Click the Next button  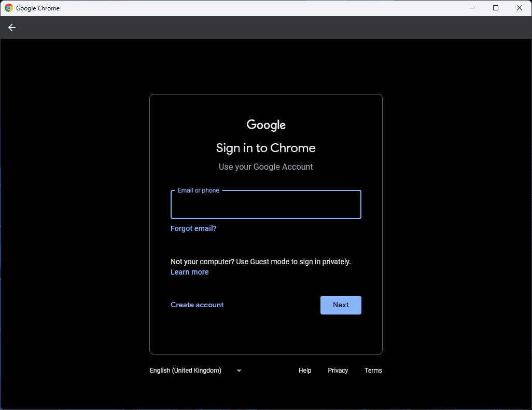341,305
